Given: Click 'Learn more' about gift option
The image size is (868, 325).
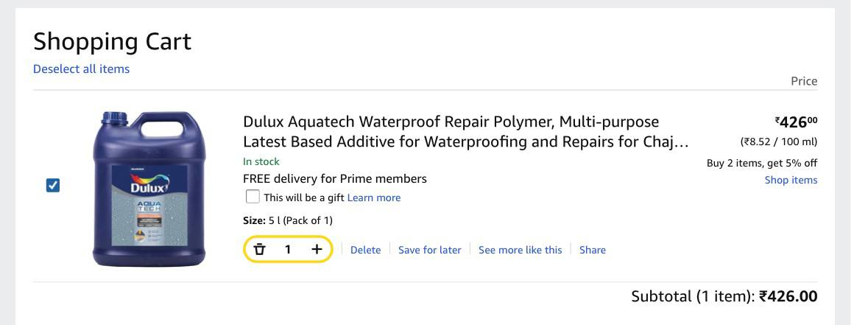Looking at the screenshot, I should [374, 198].
